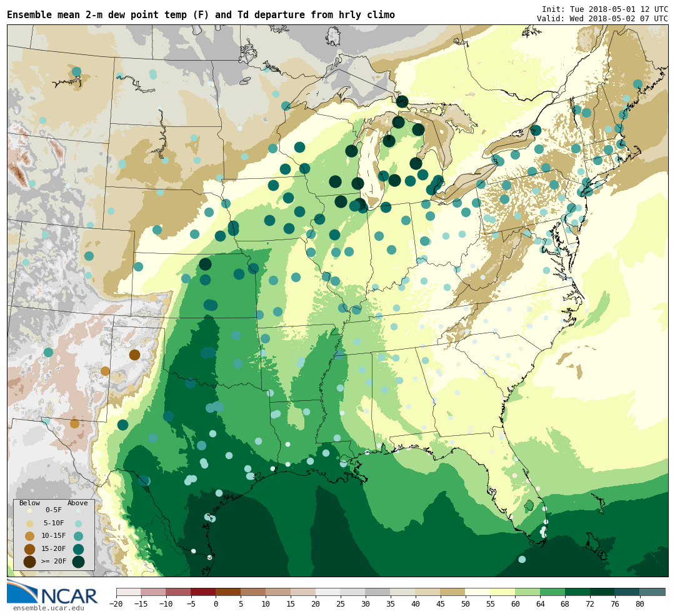The width and height of the screenshot is (675, 616).
Task: Pick the 25 to 30 gray colorbar swatch
Action: click(x=353, y=592)
